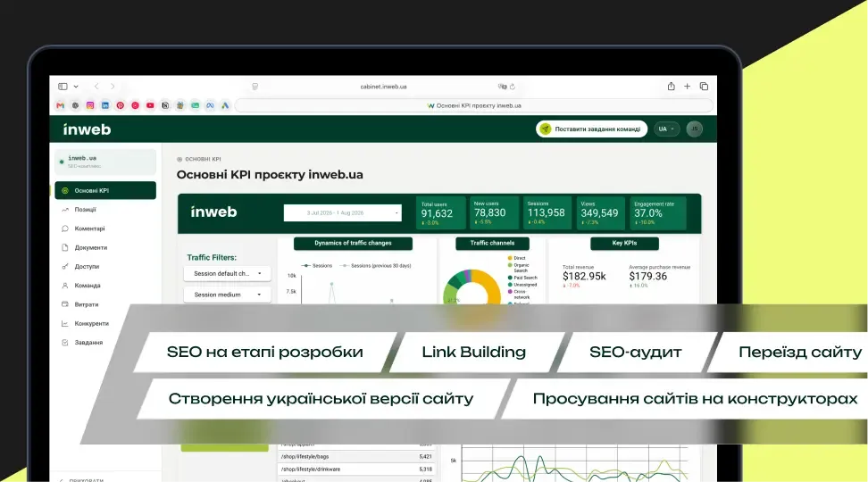Go forward with the browser forward arrow
The image size is (868, 482).
tap(113, 87)
